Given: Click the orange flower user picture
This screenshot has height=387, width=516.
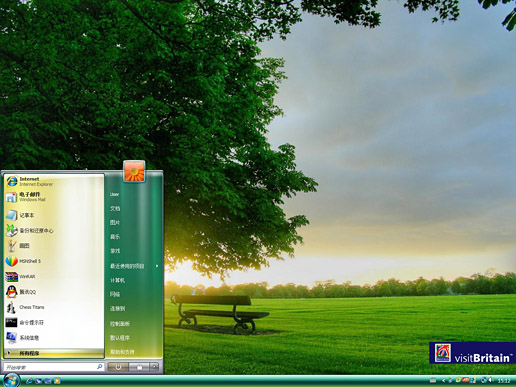Looking at the screenshot, I should (134, 171).
